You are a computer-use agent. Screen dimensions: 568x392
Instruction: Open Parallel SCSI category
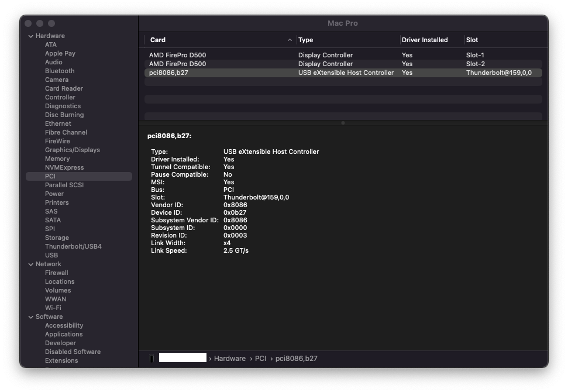(64, 185)
